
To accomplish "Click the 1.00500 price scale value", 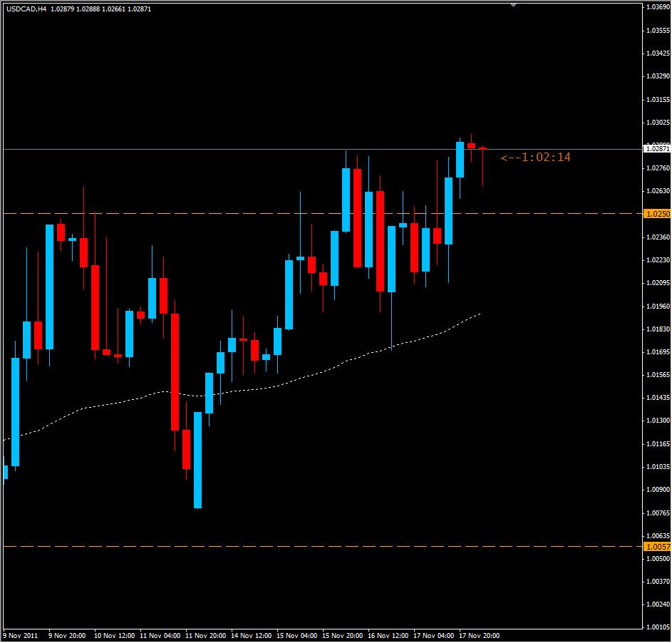I will [x=658, y=559].
